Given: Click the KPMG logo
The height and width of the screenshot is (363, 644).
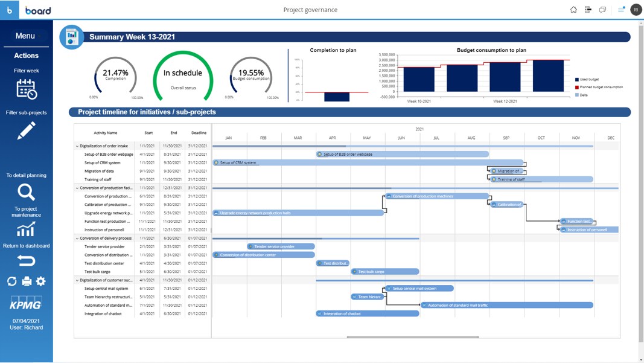Looking at the screenshot, I should [x=26, y=303].
